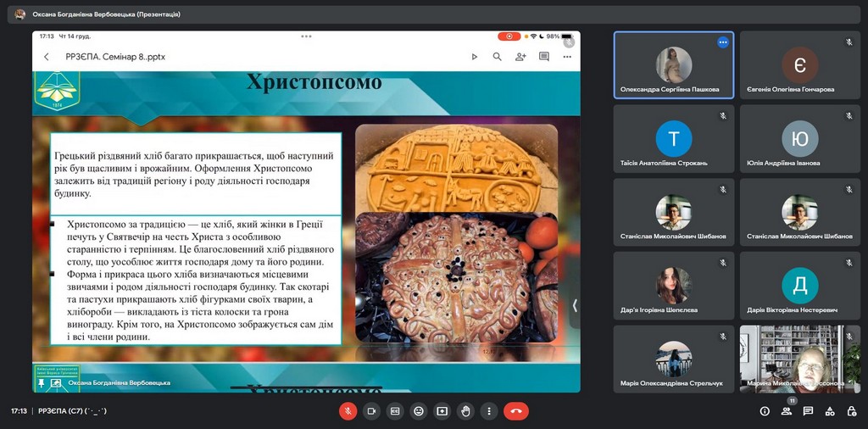Click the РРЗЄПА. Семінар 8..pptx file title
The width and height of the screenshot is (868, 429).
tap(115, 57)
